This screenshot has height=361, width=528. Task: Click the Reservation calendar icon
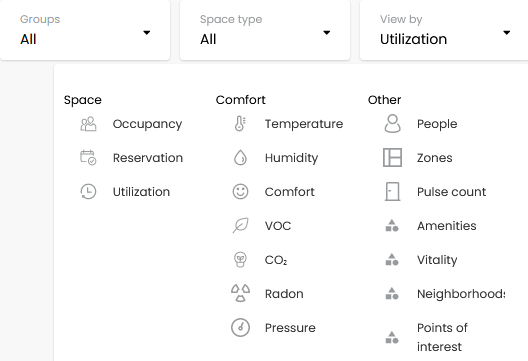(x=88, y=158)
